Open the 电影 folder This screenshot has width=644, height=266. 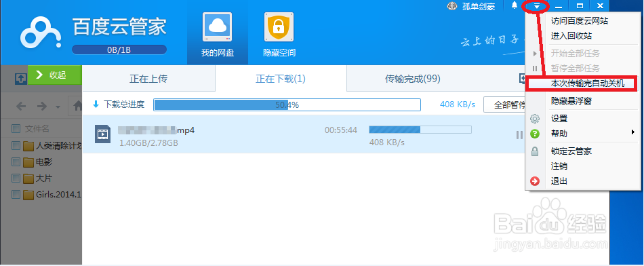[x=38, y=162]
